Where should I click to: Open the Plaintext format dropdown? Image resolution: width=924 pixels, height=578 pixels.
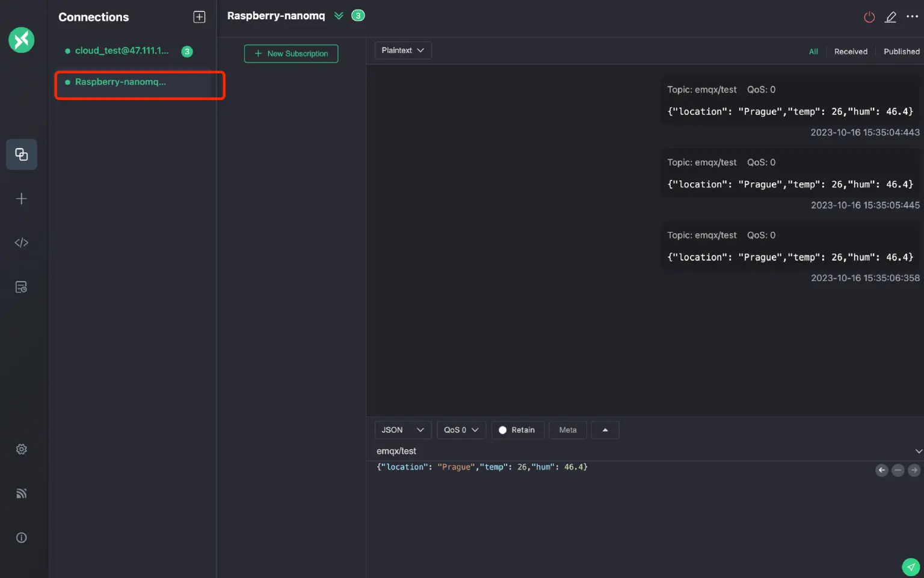[402, 51]
